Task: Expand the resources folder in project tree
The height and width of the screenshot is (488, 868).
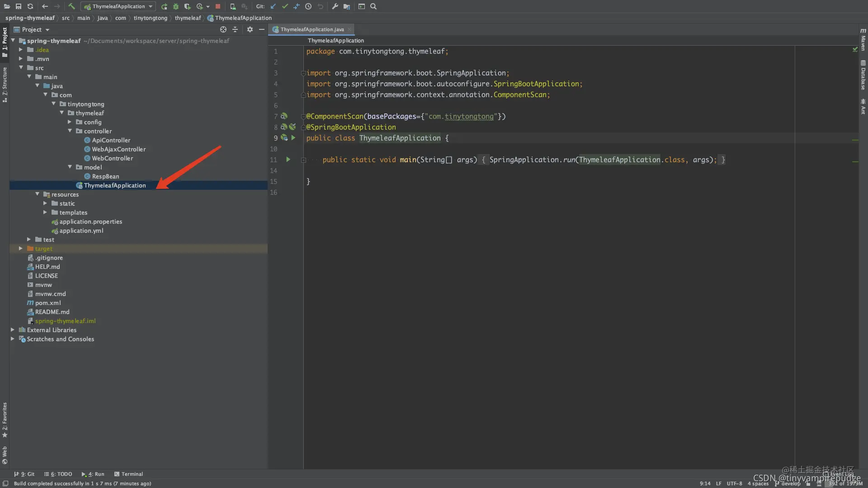Action: [37, 194]
